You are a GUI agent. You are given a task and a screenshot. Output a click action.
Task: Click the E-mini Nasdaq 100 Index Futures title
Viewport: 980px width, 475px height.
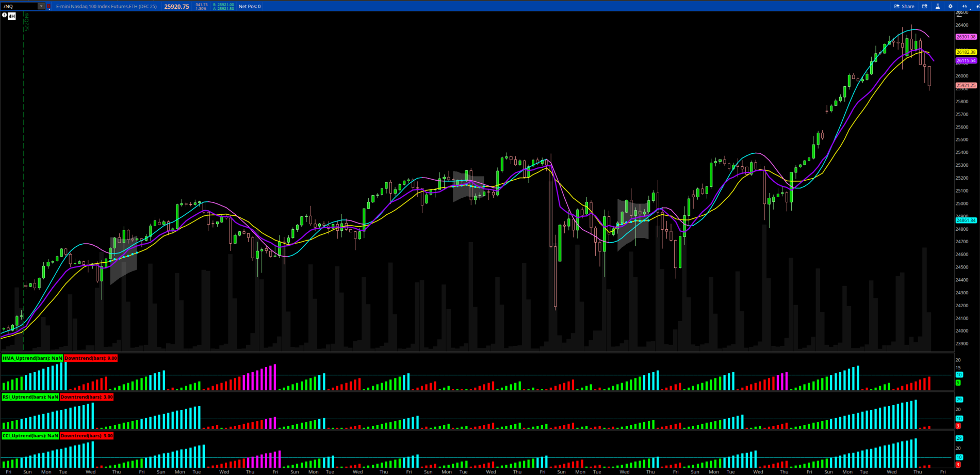click(x=106, y=7)
